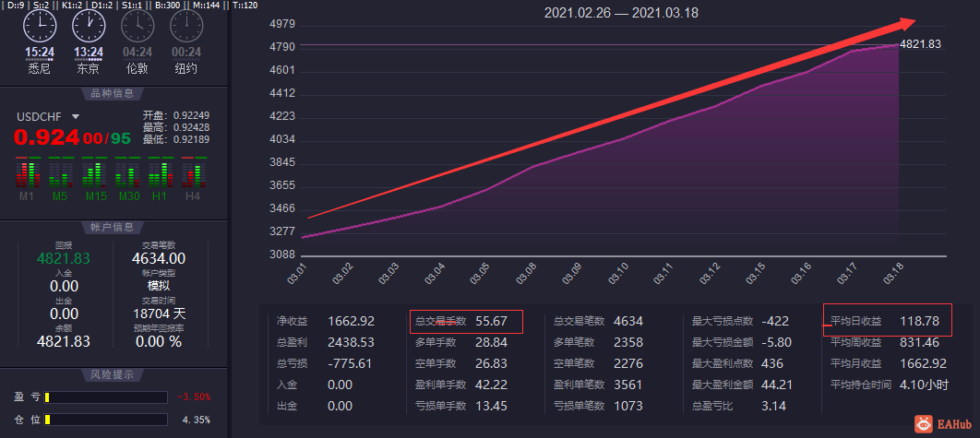
Task: Click the 交易笔数 value 4634.00
Action: pos(159,259)
